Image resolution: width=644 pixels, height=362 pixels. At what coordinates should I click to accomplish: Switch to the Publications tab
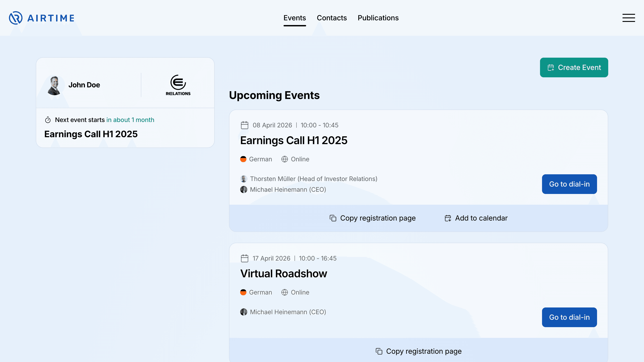pos(378,18)
